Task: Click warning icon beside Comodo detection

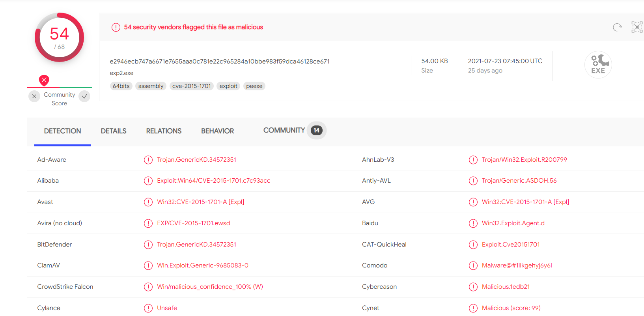Action: tap(473, 266)
